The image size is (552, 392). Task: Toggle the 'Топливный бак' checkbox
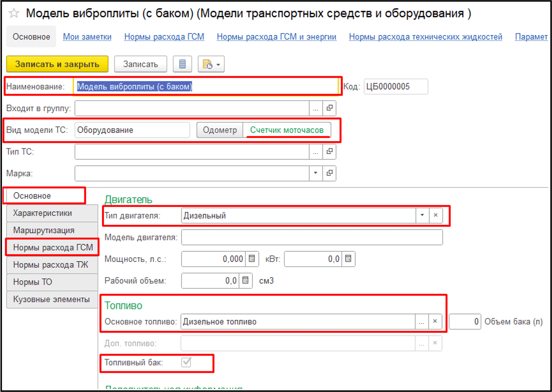click(186, 362)
